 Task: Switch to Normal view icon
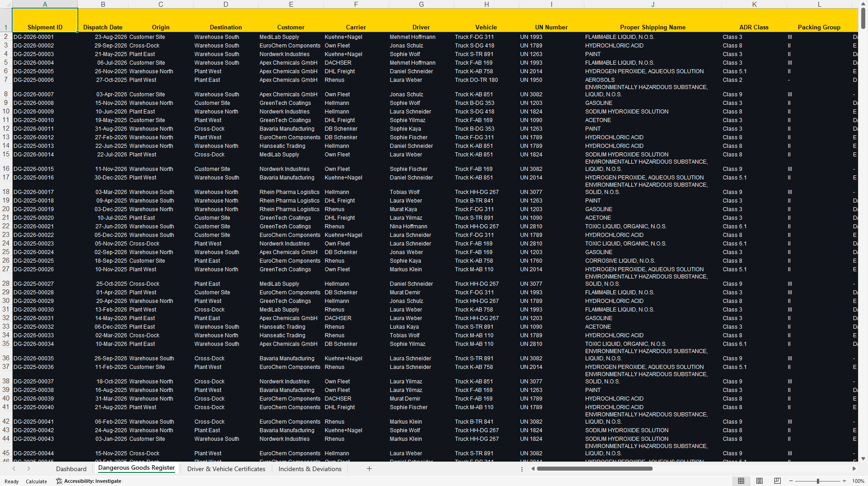click(x=741, y=481)
